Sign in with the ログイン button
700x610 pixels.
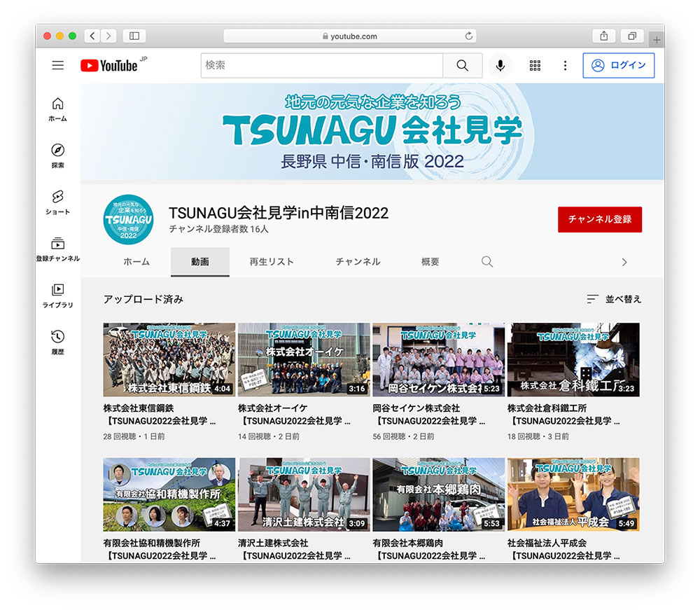[618, 65]
